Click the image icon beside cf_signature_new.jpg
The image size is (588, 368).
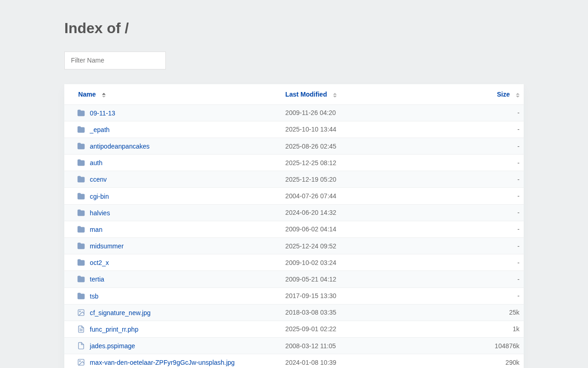pyautogui.click(x=81, y=313)
